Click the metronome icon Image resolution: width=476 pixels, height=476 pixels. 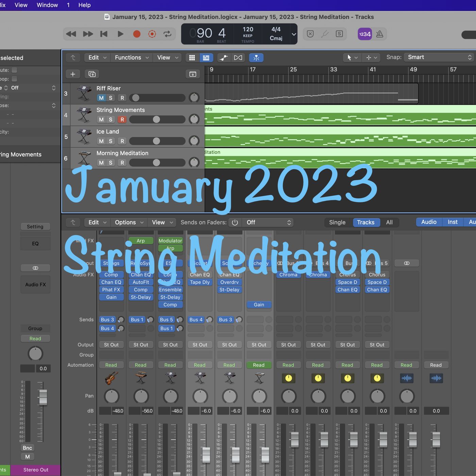(x=380, y=34)
